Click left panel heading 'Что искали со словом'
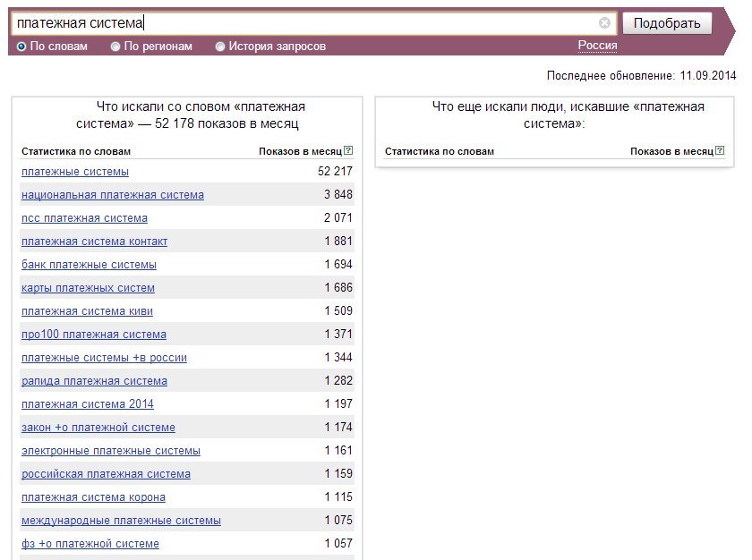 click(164, 106)
